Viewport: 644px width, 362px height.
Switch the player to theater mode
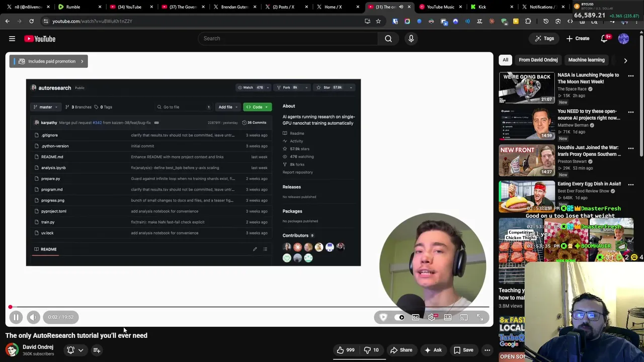coord(448,317)
